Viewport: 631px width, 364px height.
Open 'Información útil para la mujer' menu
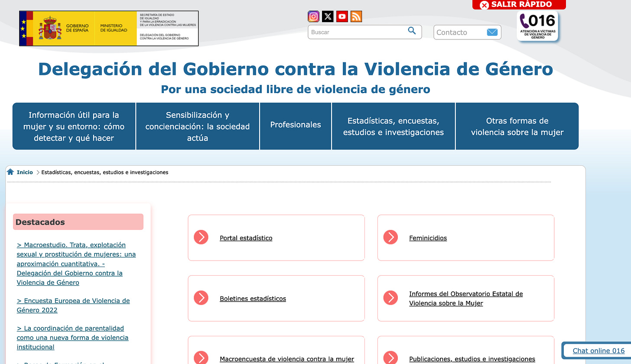pyautogui.click(x=74, y=126)
